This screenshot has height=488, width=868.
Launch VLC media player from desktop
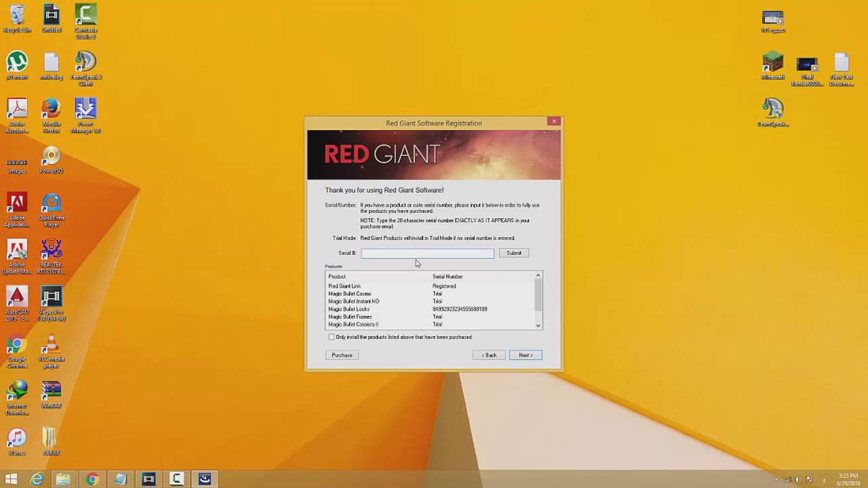52,351
